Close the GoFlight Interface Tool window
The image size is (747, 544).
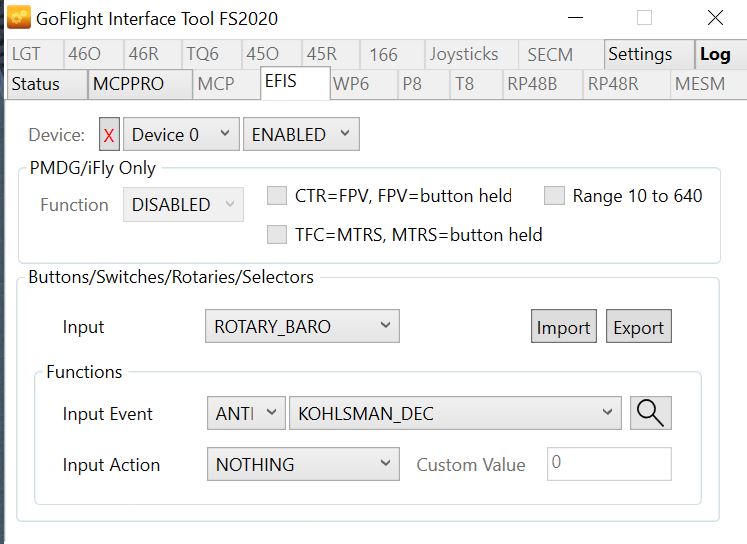pyautogui.click(x=715, y=18)
